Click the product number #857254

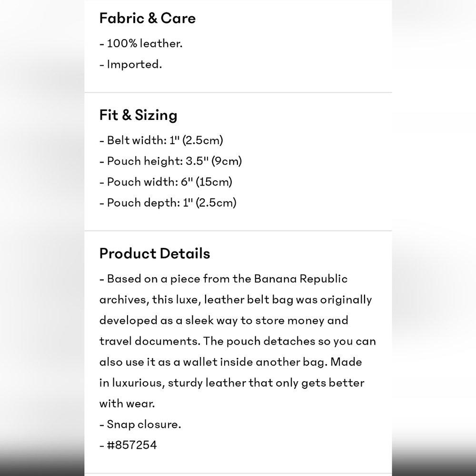[x=132, y=446]
